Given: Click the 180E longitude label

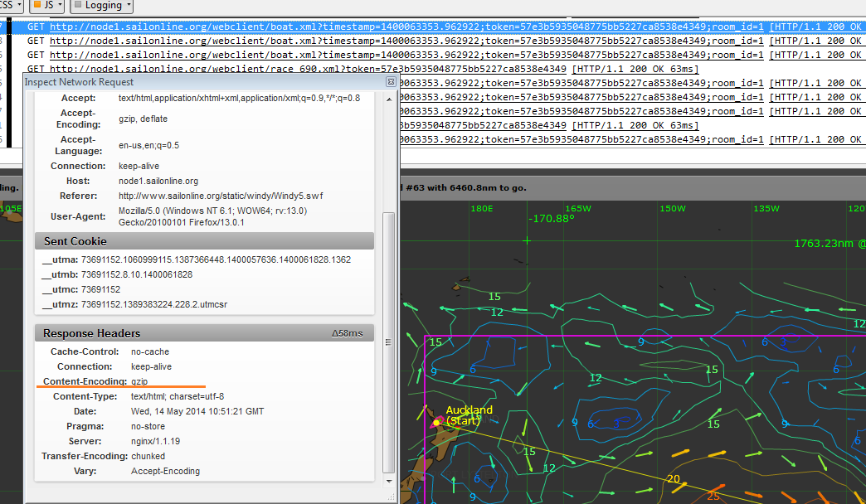Looking at the screenshot, I should click(x=482, y=209).
